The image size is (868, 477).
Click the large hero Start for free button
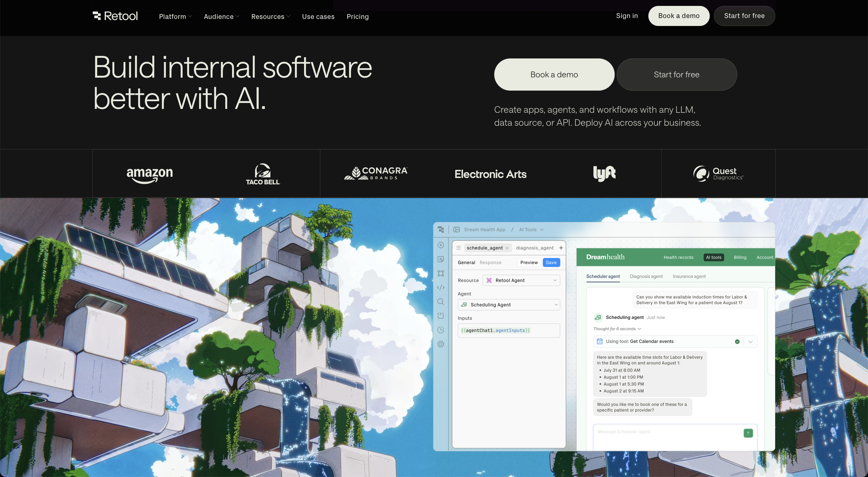(677, 74)
